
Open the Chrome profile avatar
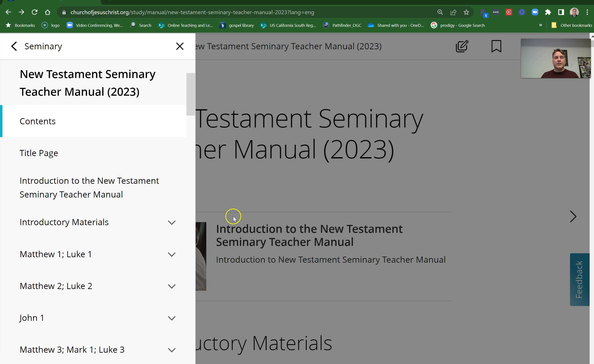[x=574, y=12]
